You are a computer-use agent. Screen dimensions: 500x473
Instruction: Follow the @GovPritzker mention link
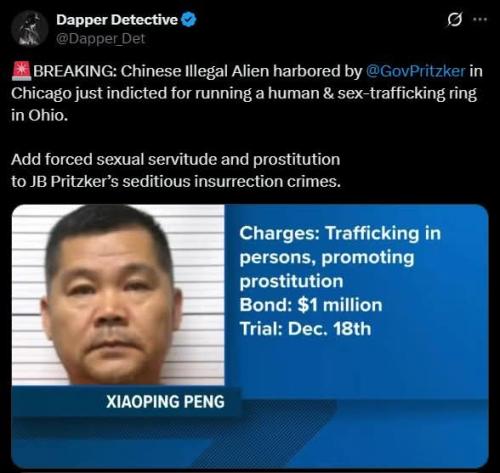415,71
